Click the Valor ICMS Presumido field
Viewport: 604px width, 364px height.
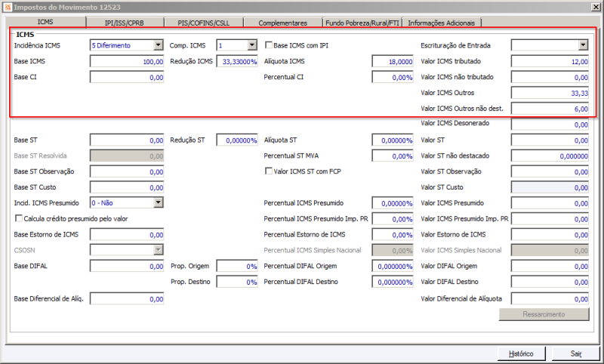click(550, 203)
